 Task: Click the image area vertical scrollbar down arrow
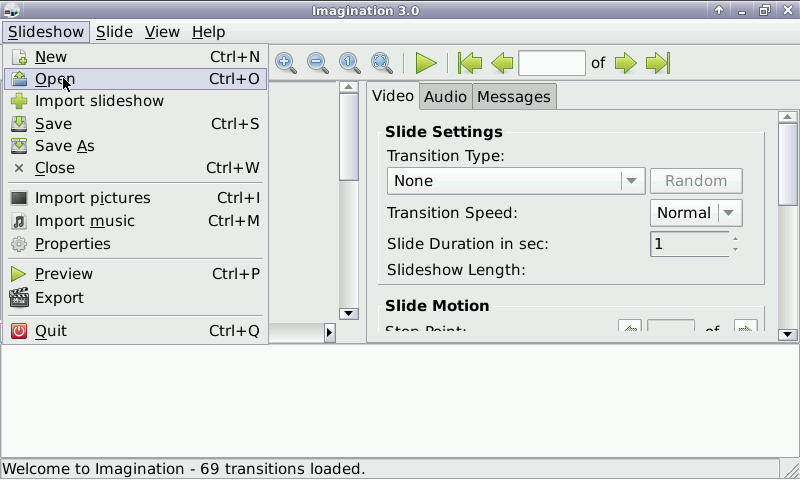[x=348, y=314]
